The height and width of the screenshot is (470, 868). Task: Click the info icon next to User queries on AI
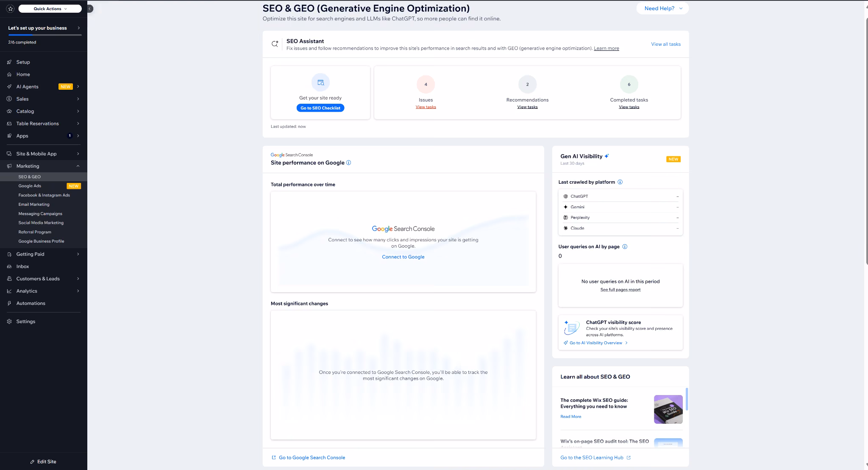625,246
